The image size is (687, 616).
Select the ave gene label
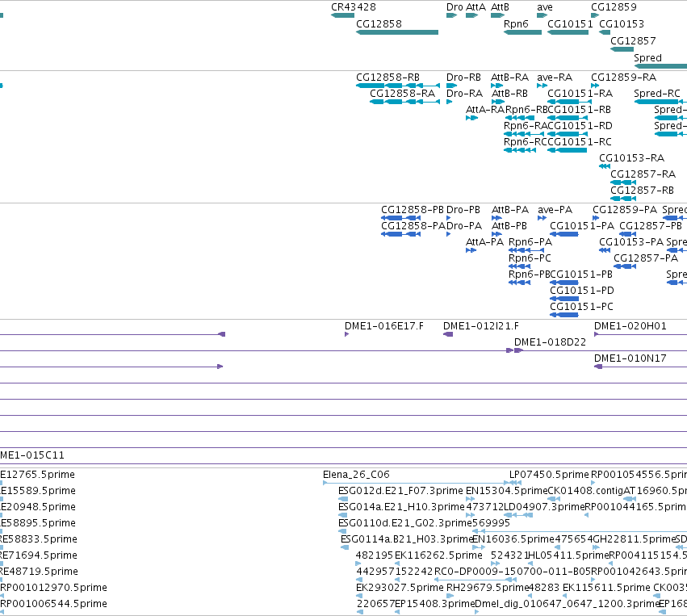click(545, 7)
